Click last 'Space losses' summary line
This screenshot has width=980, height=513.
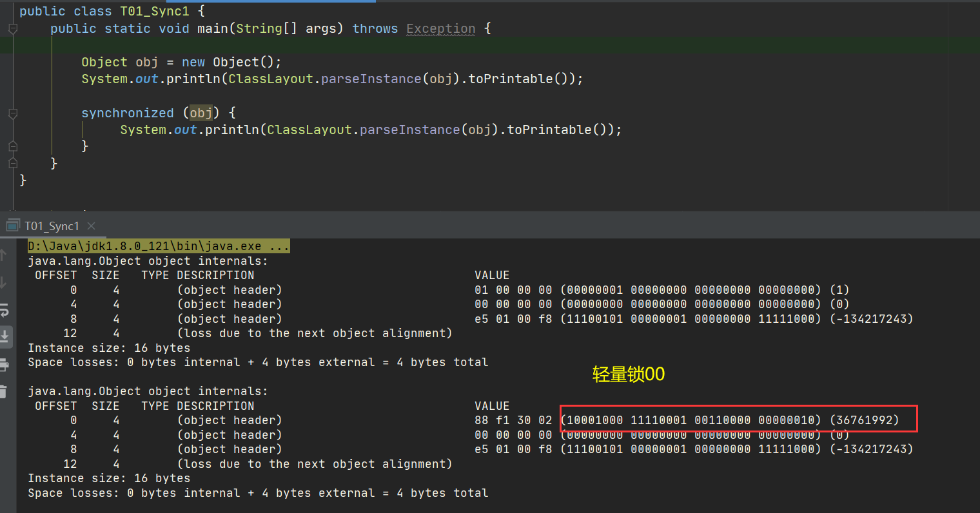[258, 493]
